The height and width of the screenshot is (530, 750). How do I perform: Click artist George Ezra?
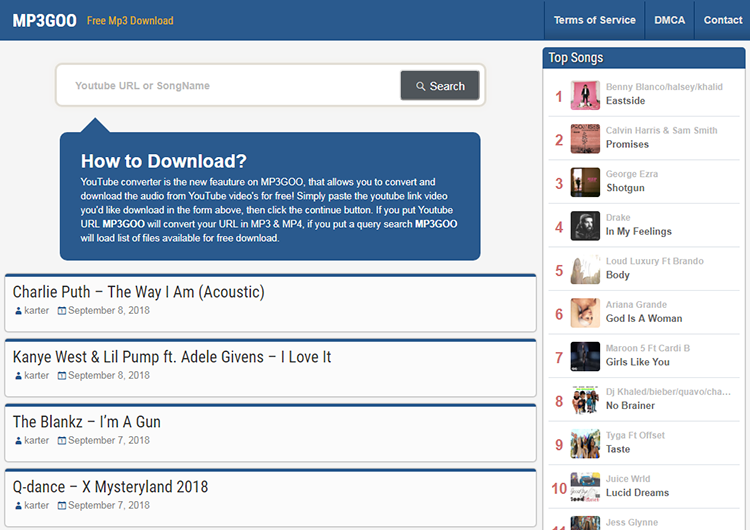632,174
